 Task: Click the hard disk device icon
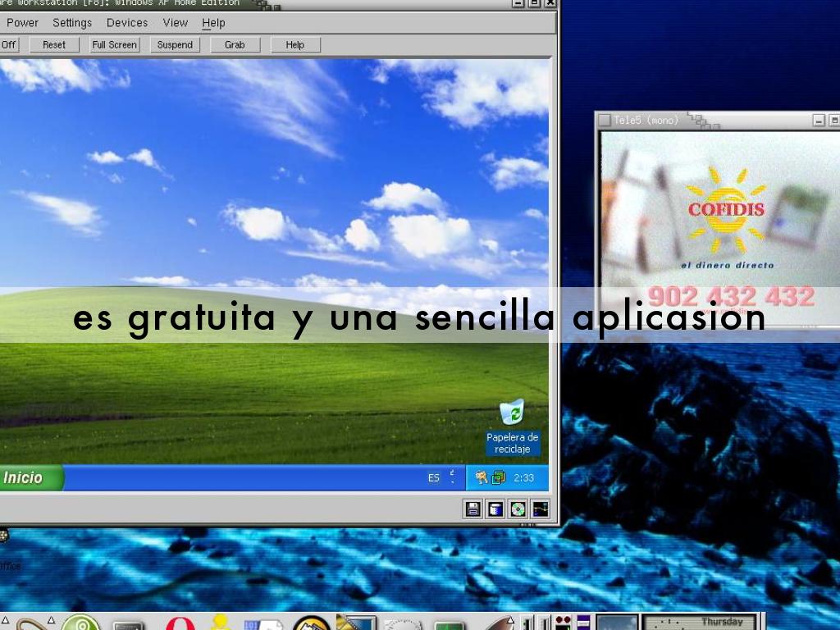click(495, 509)
